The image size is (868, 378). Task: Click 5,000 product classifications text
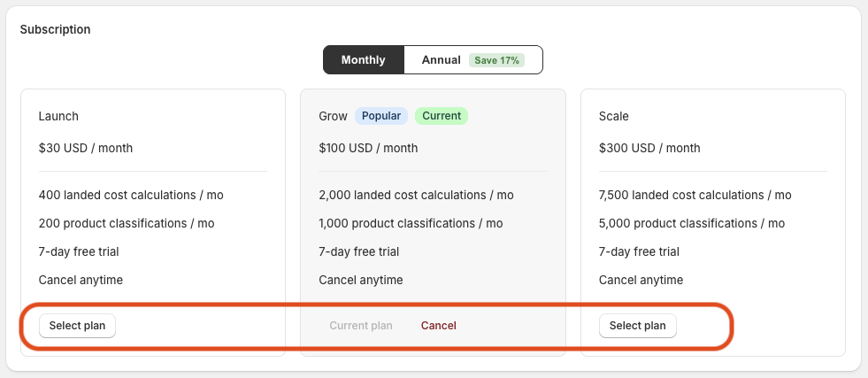coord(692,223)
